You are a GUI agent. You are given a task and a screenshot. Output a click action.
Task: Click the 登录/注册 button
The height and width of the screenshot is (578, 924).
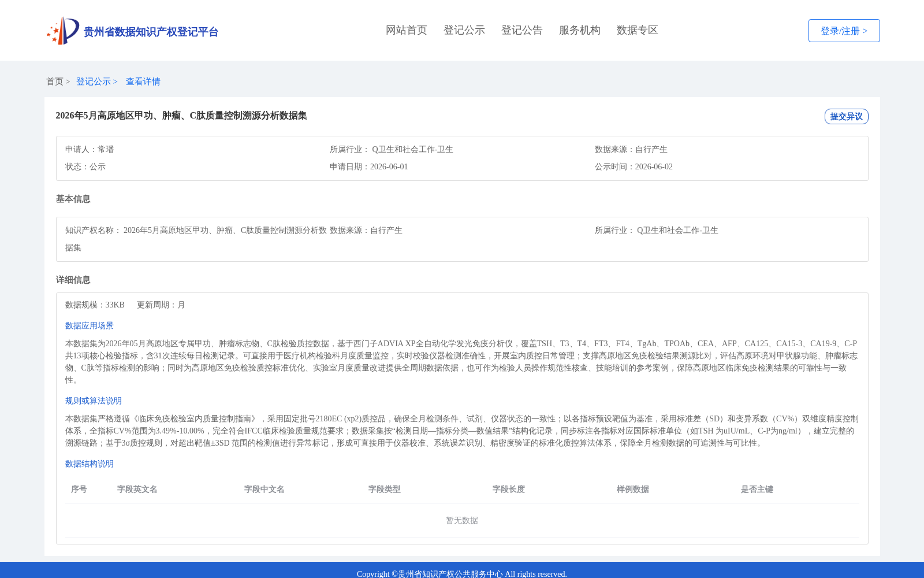[x=844, y=31]
